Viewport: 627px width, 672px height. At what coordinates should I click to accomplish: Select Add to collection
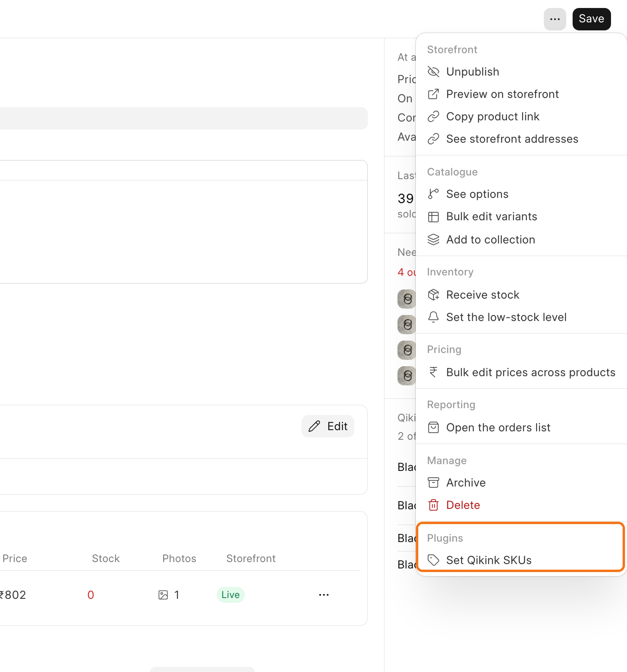(521, 239)
